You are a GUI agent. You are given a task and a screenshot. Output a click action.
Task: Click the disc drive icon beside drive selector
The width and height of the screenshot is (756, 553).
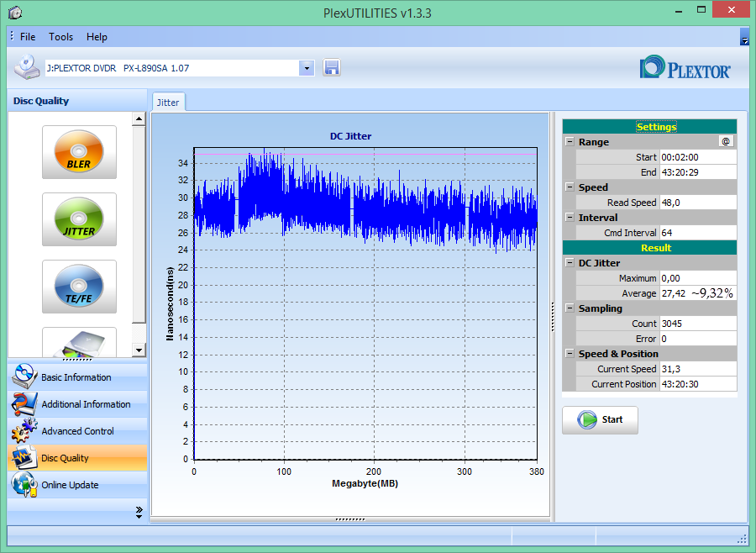(x=27, y=67)
